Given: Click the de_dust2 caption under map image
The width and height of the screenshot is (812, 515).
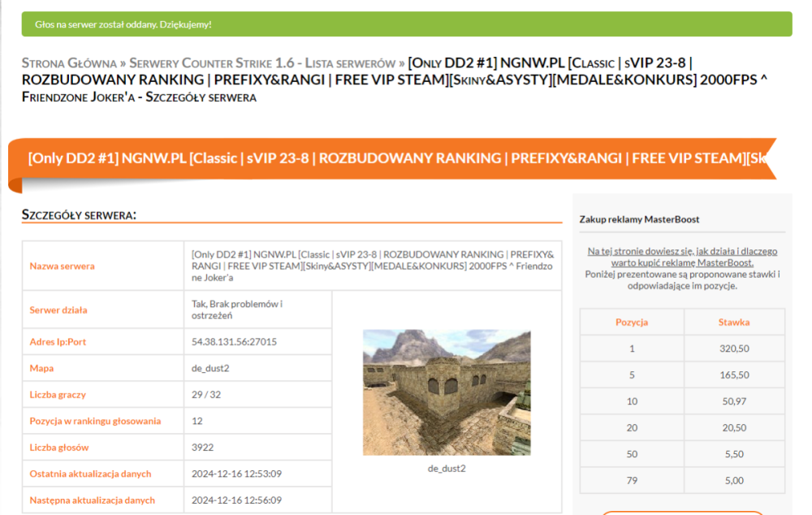Looking at the screenshot, I should 447,469.
